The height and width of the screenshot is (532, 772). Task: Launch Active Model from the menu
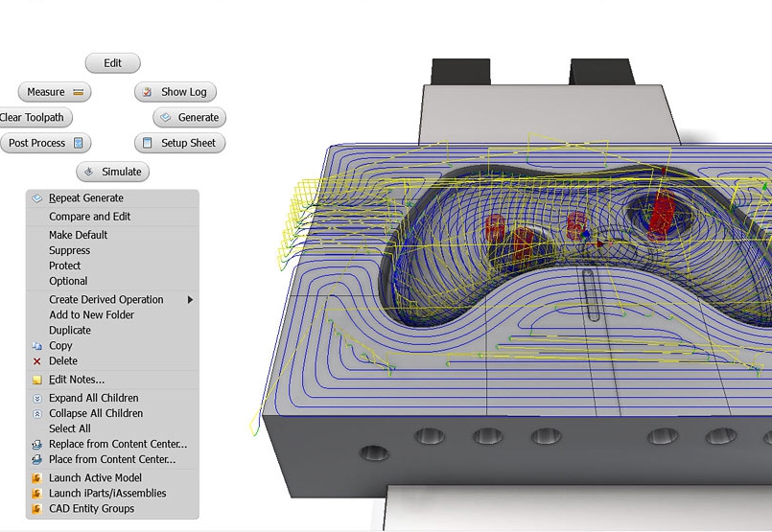pos(95,477)
